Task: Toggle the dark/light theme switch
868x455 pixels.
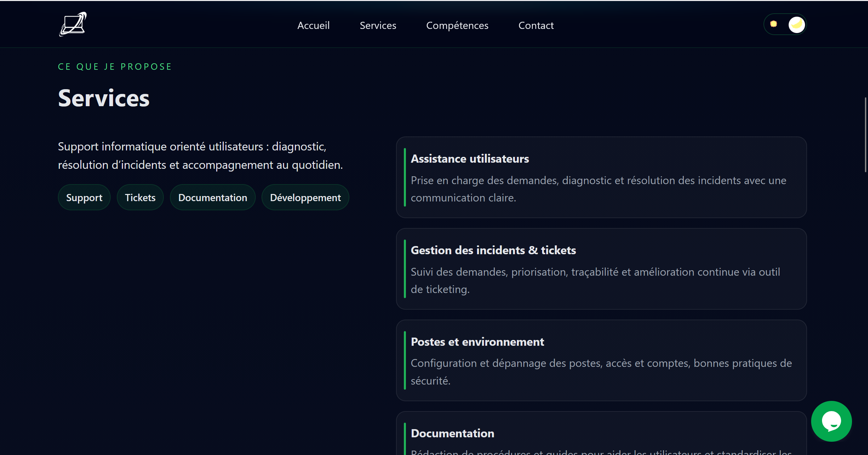Action: (785, 24)
